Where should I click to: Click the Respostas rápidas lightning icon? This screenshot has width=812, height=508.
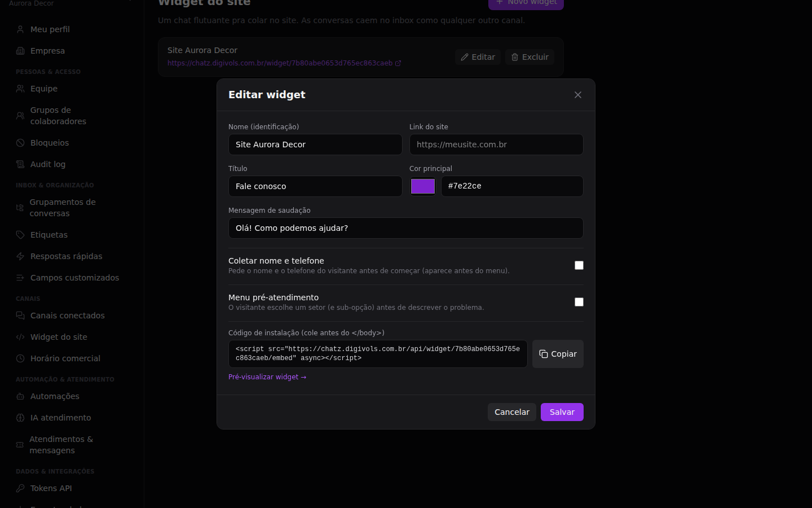[x=20, y=256]
